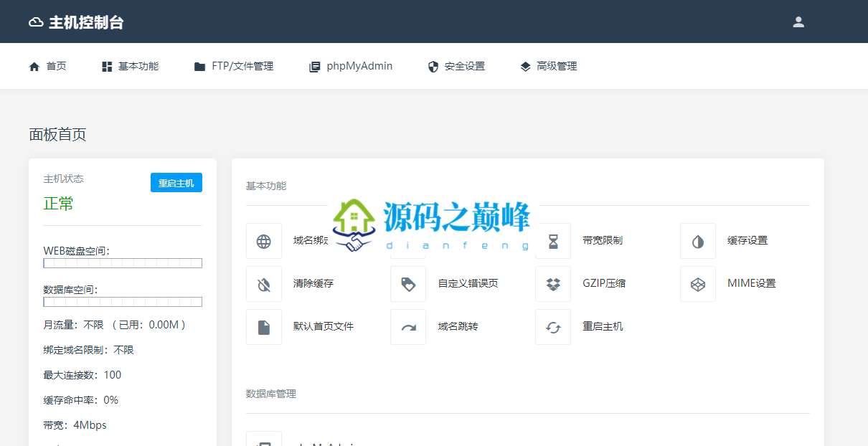Click phpMyAdmin in the top navigation
The height and width of the screenshot is (446, 868).
click(x=351, y=66)
